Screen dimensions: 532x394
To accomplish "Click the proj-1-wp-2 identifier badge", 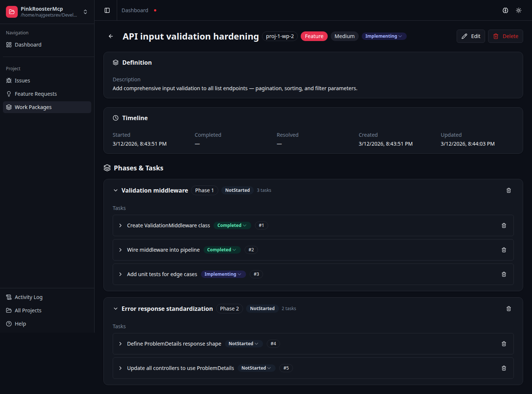I will click(280, 36).
